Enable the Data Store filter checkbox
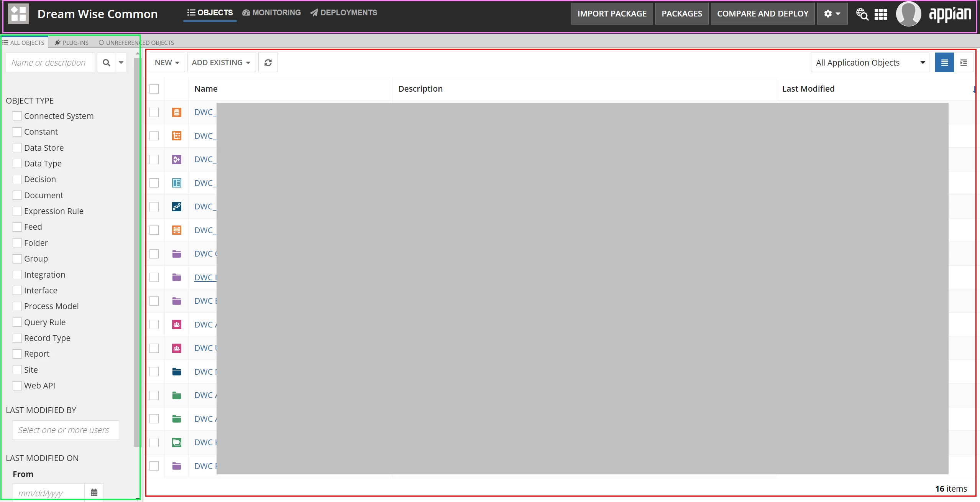Image resolution: width=980 pixels, height=502 pixels. pos(17,148)
